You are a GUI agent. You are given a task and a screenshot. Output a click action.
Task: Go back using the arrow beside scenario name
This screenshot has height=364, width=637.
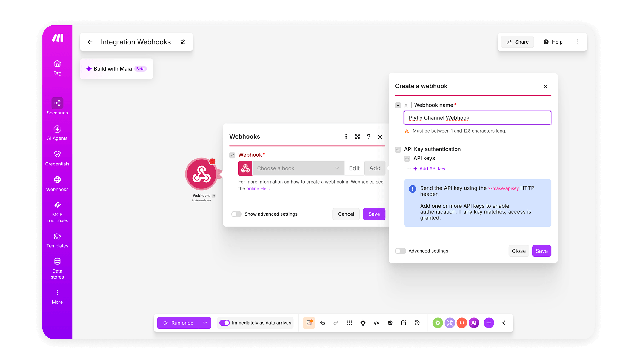[90, 42]
